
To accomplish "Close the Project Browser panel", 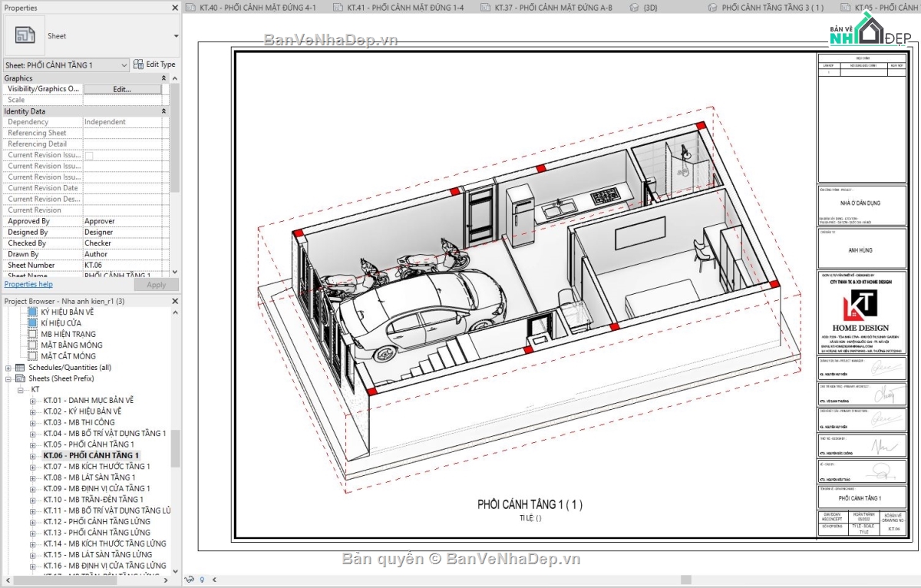I will pyautogui.click(x=174, y=301).
